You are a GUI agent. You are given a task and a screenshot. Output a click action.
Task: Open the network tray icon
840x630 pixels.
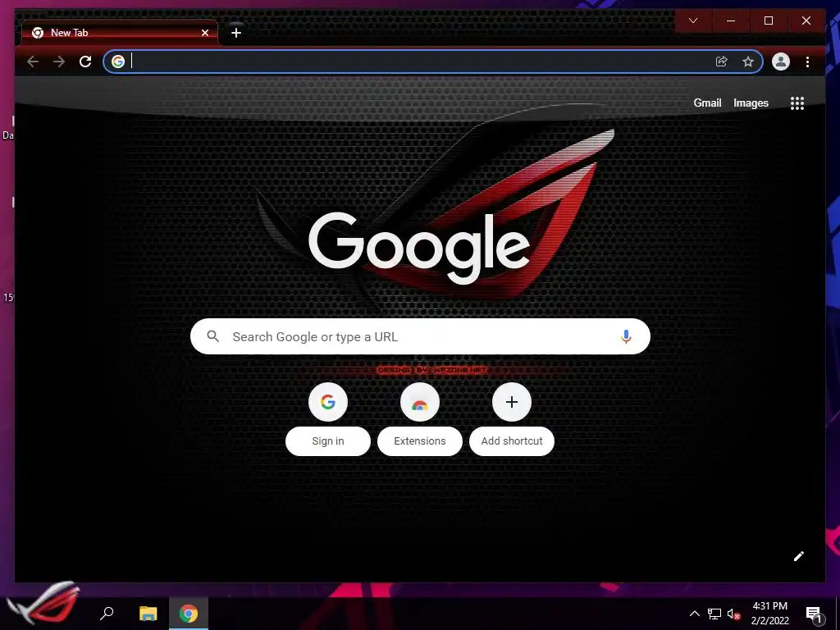coord(714,614)
